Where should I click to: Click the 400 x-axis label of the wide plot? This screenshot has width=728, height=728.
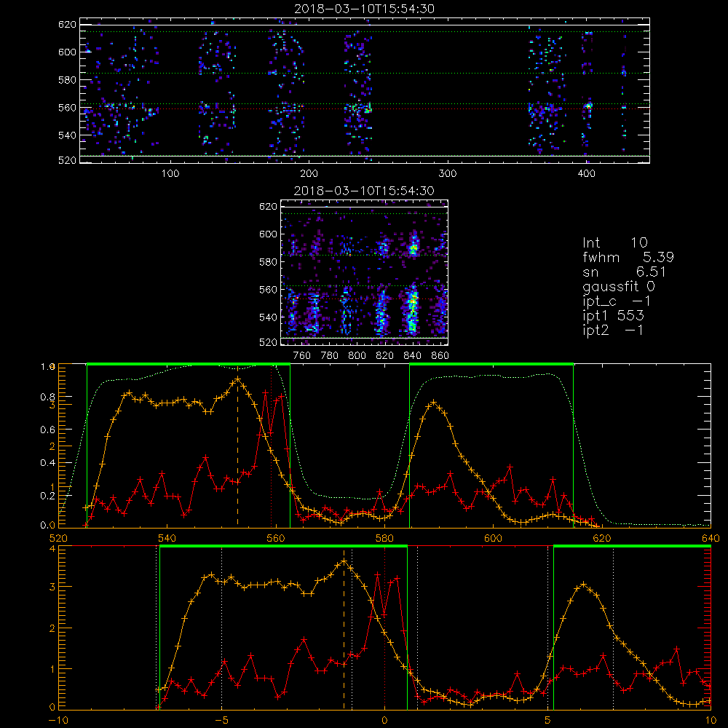pos(586,174)
